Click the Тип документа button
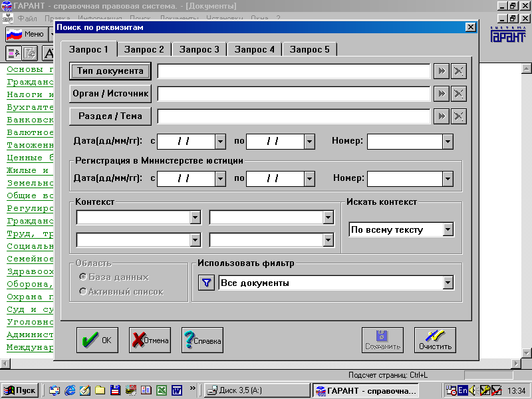 click(110, 71)
